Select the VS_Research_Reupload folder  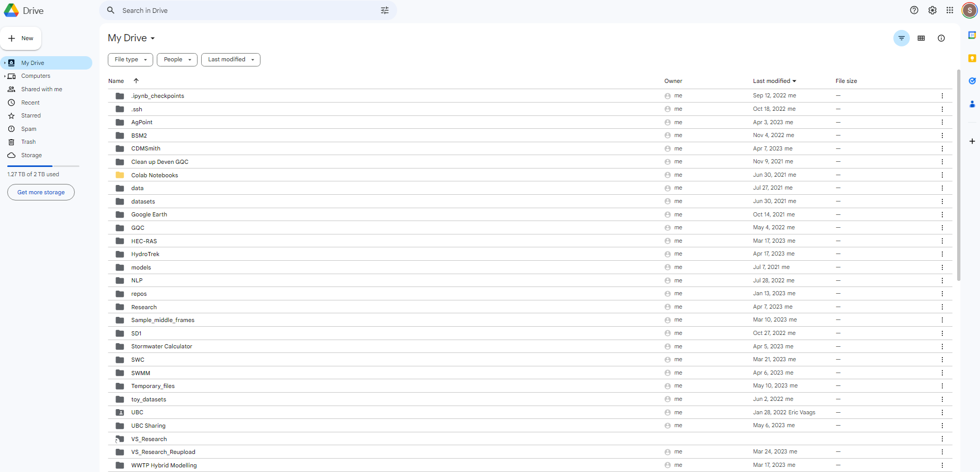point(530,452)
